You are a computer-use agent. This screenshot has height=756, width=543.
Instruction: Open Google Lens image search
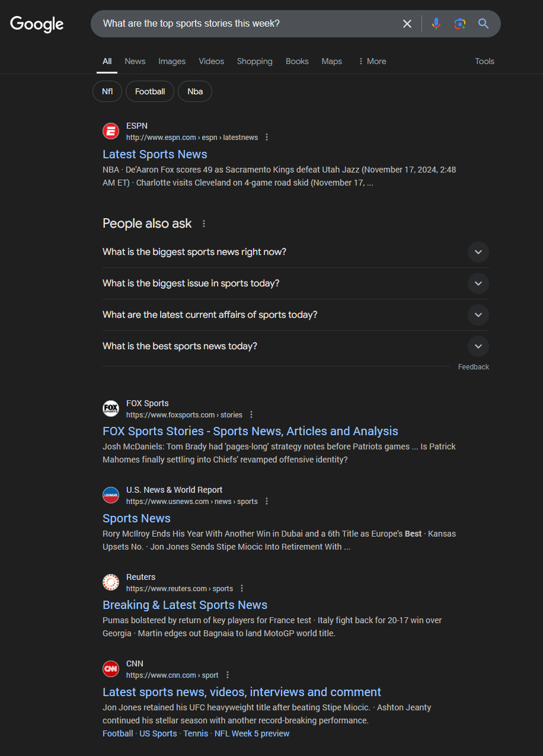460,24
